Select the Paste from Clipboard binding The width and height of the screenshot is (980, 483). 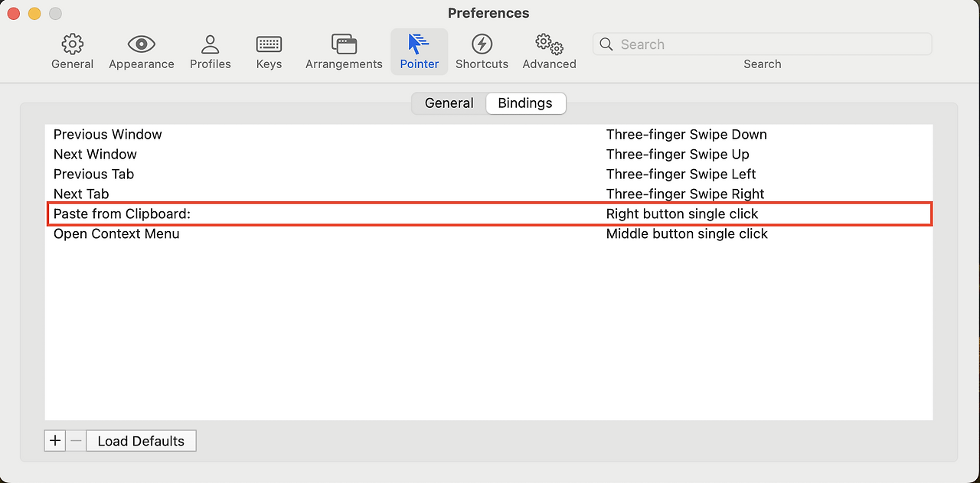point(306,214)
